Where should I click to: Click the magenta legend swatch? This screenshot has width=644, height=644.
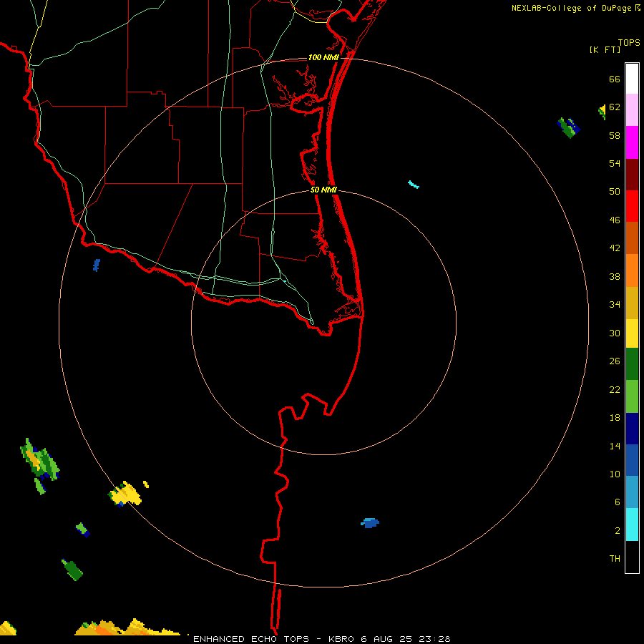pos(632,142)
